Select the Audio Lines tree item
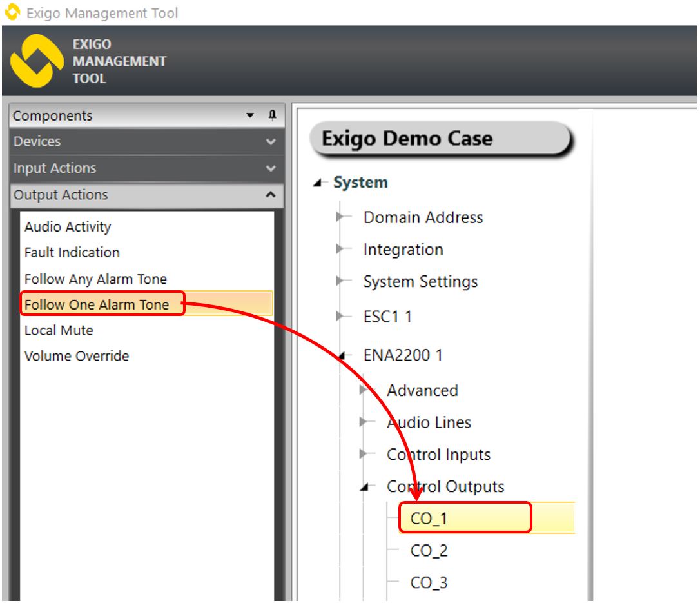Screen dimensions: 700x603 tap(429, 422)
